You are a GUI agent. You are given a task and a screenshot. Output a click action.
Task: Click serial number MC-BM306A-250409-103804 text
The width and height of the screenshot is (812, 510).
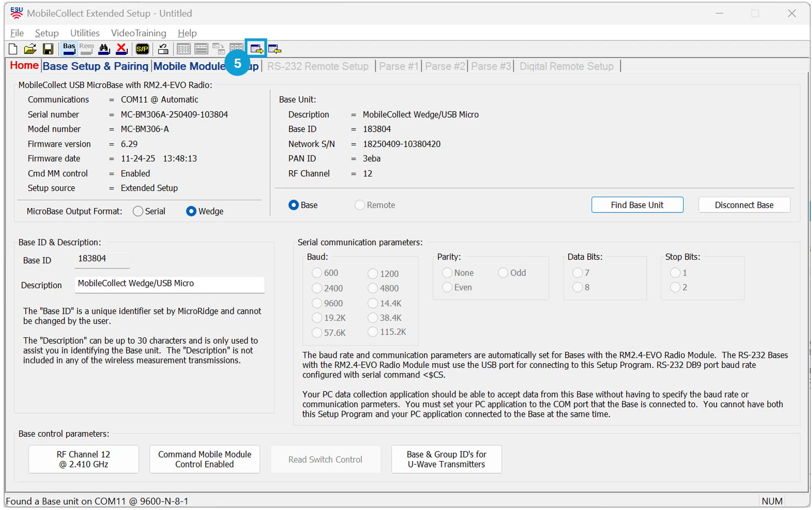174,114
